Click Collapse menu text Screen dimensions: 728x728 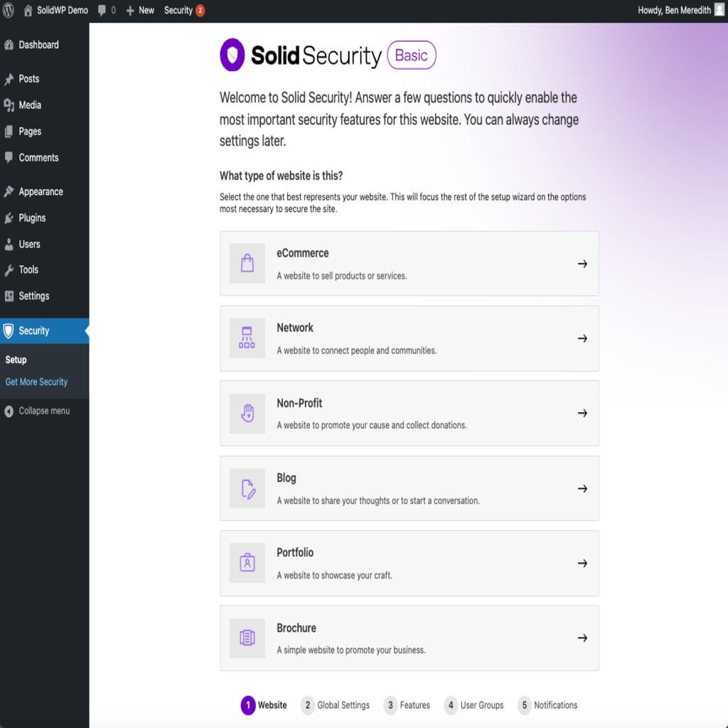tap(44, 412)
